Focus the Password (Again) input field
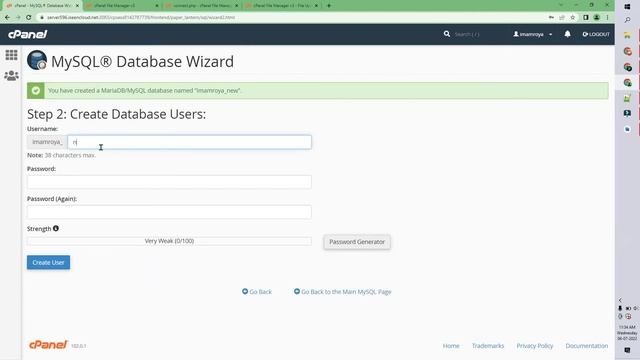 coord(169,212)
